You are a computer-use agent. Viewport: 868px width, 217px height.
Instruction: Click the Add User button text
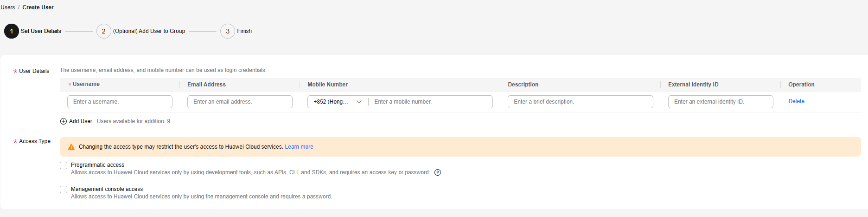coord(81,121)
